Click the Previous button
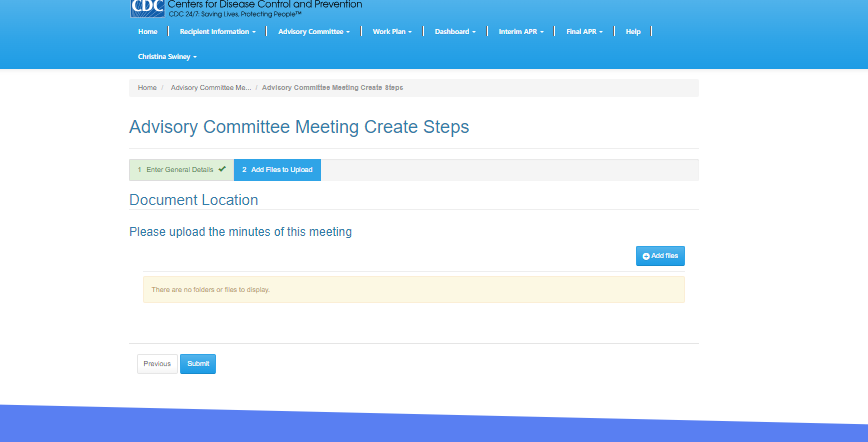The width and height of the screenshot is (868, 442). (x=157, y=364)
